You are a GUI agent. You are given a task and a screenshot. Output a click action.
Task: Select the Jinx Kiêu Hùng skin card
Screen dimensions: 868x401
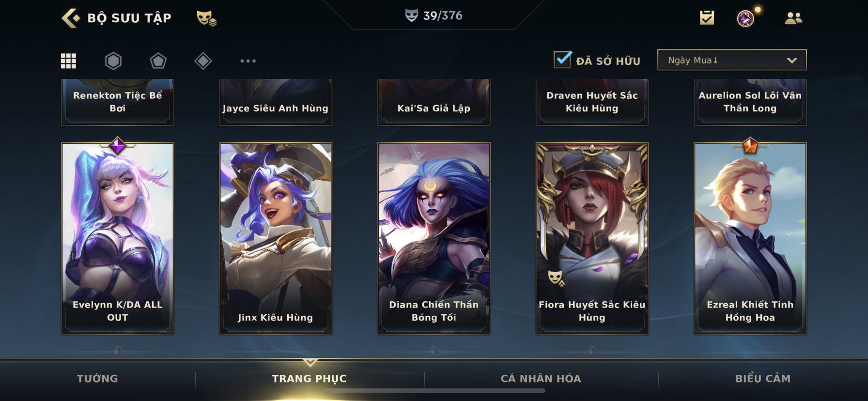(276, 238)
